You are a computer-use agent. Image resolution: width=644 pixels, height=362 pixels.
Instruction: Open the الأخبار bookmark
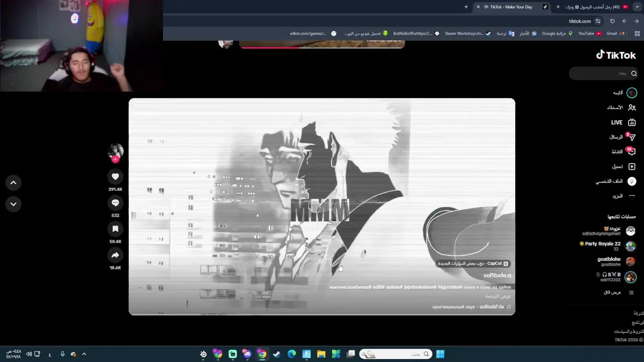pos(528,34)
